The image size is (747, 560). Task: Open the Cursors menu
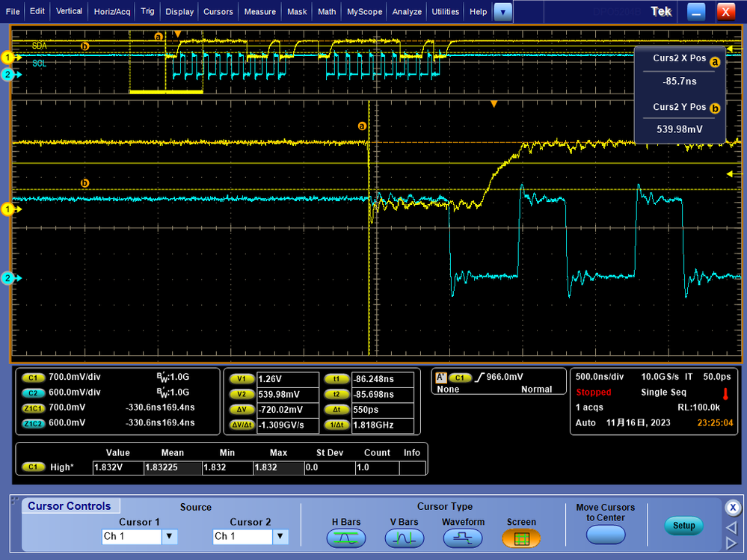pyautogui.click(x=218, y=11)
